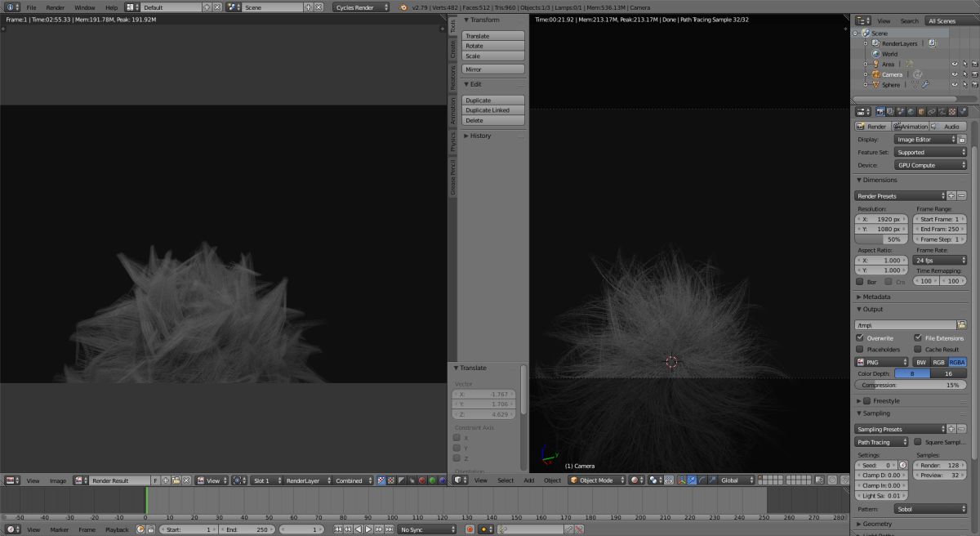Open the Cycles Render engine dropdown
This screenshot has width=980, height=536.
(361, 7)
